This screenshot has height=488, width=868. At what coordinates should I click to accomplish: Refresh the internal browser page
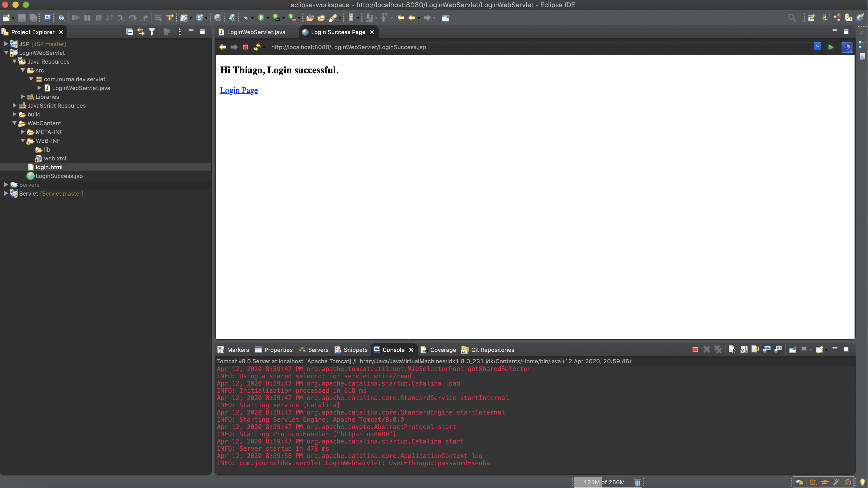(257, 47)
